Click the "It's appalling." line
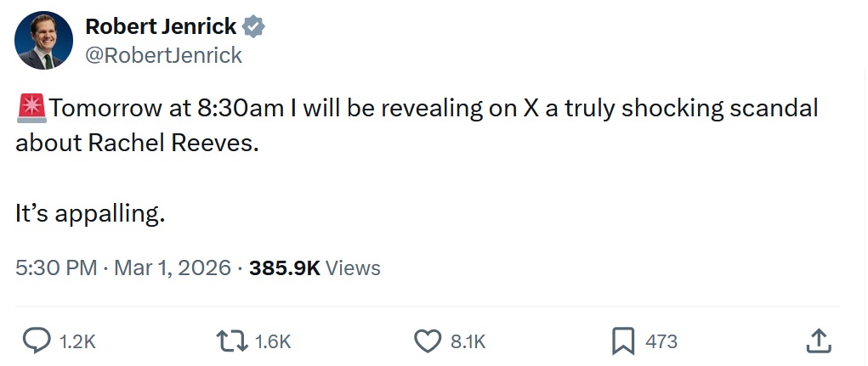Image resolution: width=868 pixels, height=366 pixels. [x=89, y=214]
